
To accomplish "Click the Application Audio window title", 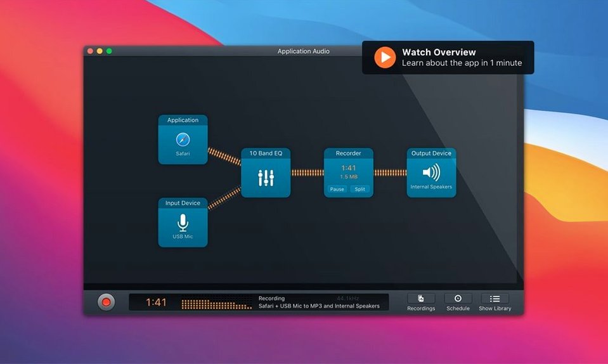I will (303, 51).
